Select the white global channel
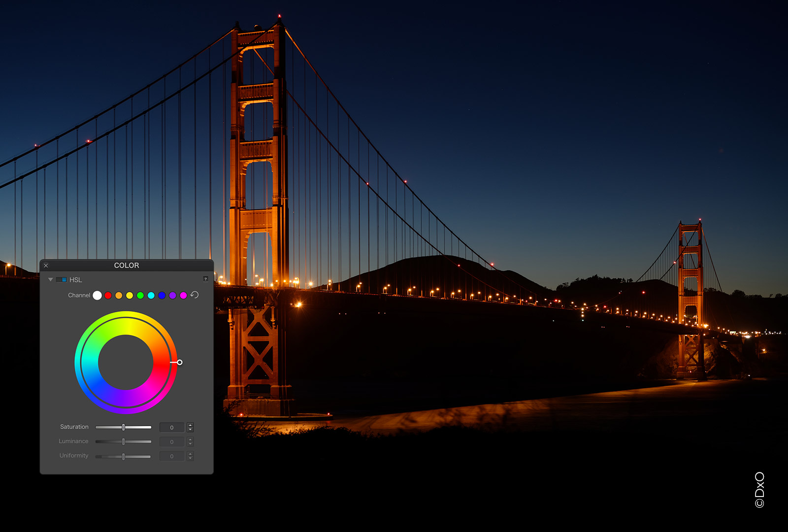Viewport: 788px width, 532px height. [x=97, y=295]
